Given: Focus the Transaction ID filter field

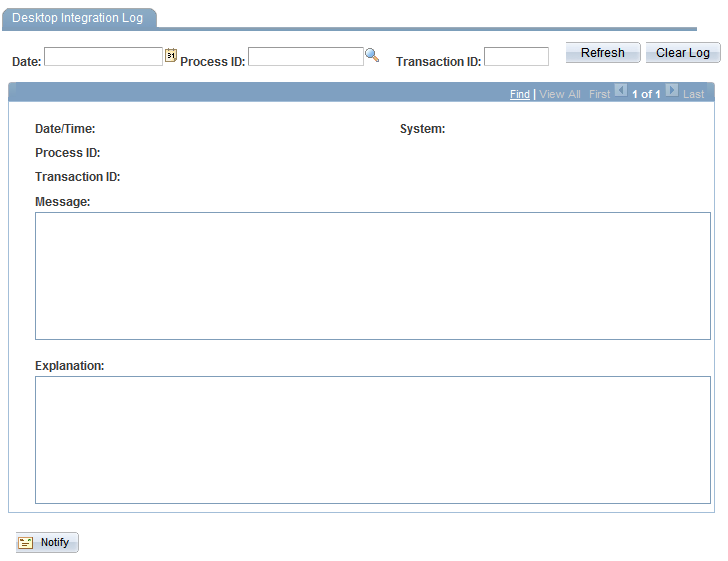Looking at the screenshot, I should click(516, 56).
